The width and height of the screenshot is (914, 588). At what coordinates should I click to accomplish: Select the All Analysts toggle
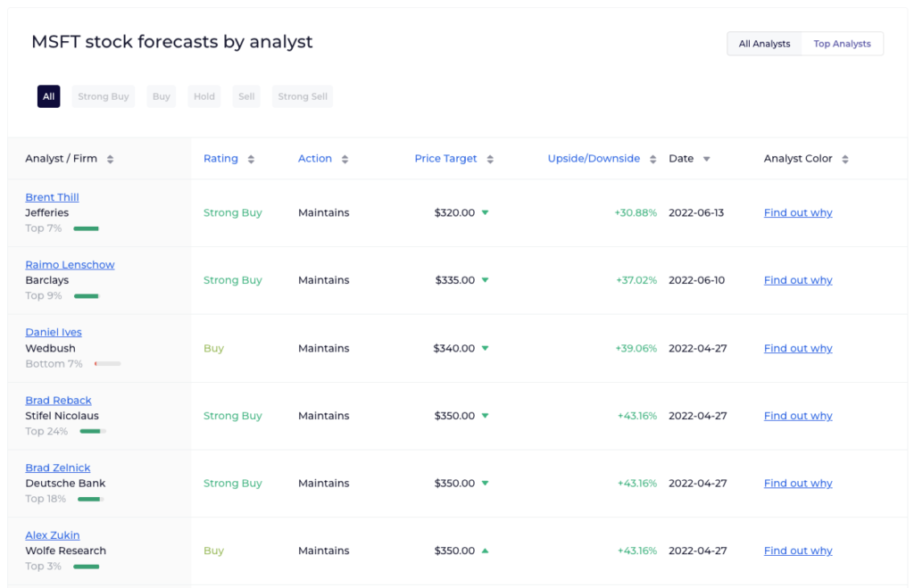pyautogui.click(x=764, y=44)
